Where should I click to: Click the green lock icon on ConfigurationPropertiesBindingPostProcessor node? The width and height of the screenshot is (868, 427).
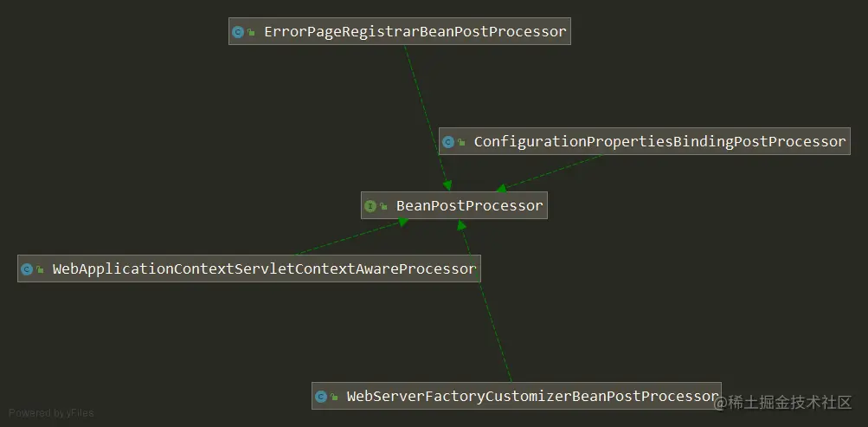click(461, 143)
